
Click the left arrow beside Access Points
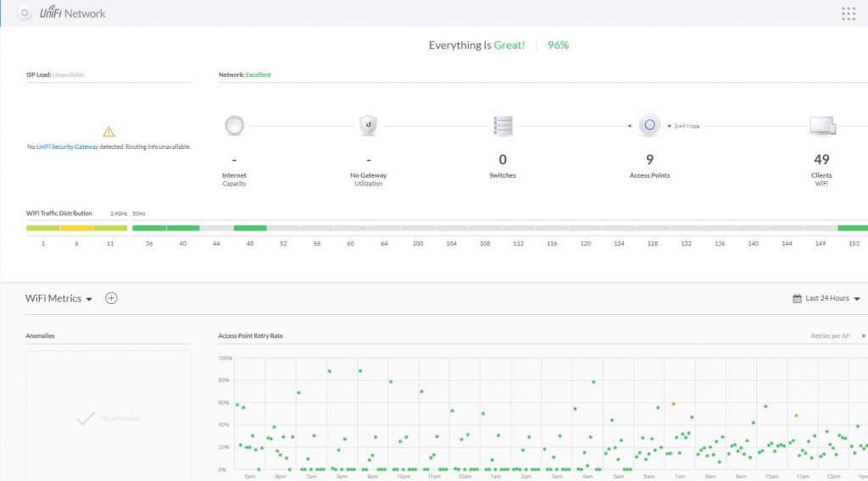(x=629, y=125)
